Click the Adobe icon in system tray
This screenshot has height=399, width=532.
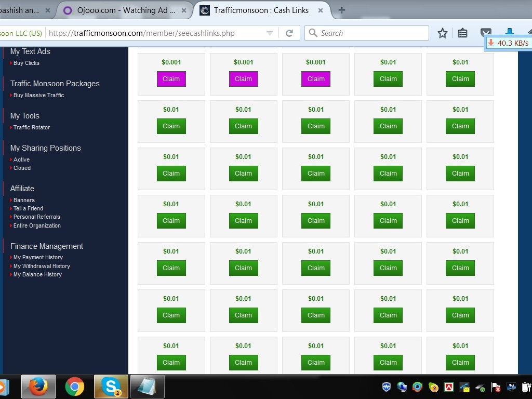(449, 387)
